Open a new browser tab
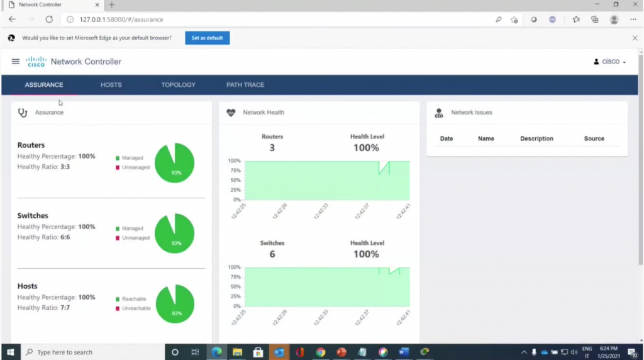 pyautogui.click(x=112, y=5)
